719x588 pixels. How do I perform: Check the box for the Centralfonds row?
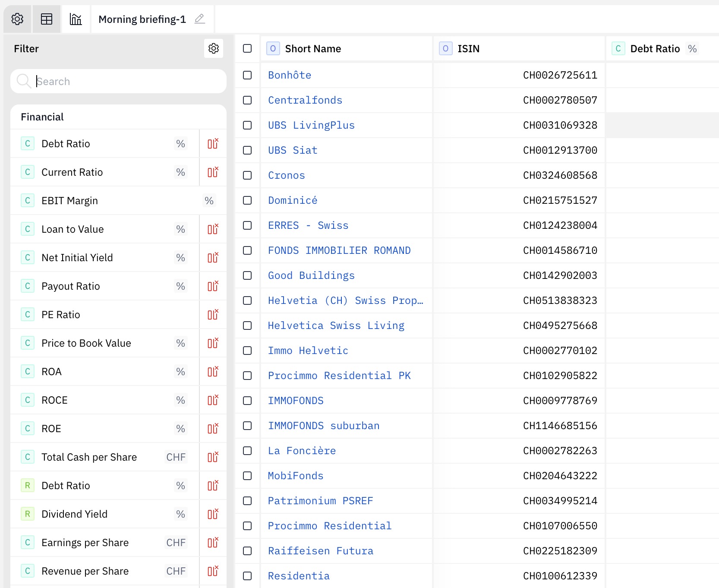pyautogui.click(x=247, y=100)
